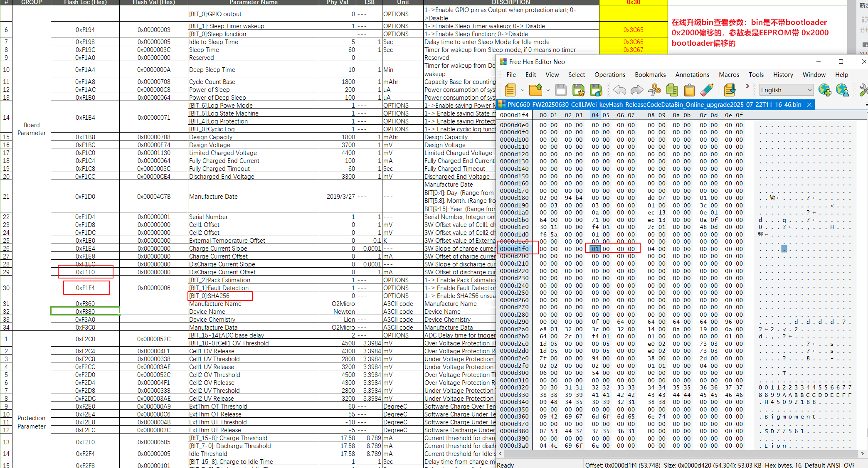Select the pencil edit icon
This screenshot has width=868, height=468.
click(x=707, y=90)
